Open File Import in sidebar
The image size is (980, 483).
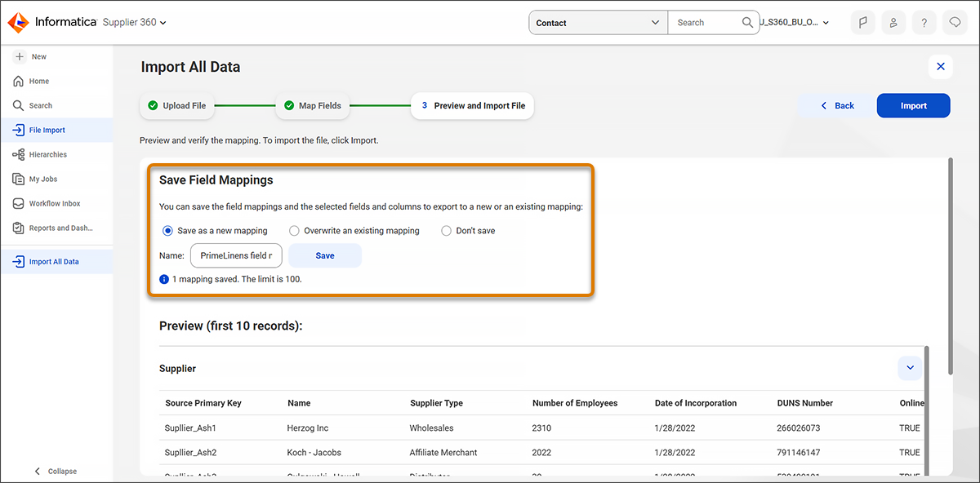click(56, 130)
